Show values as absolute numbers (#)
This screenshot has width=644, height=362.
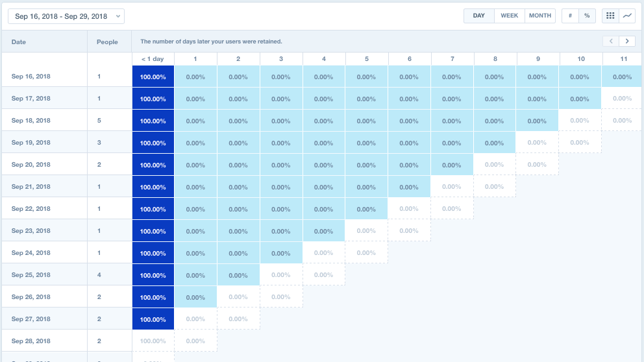[x=570, y=16]
